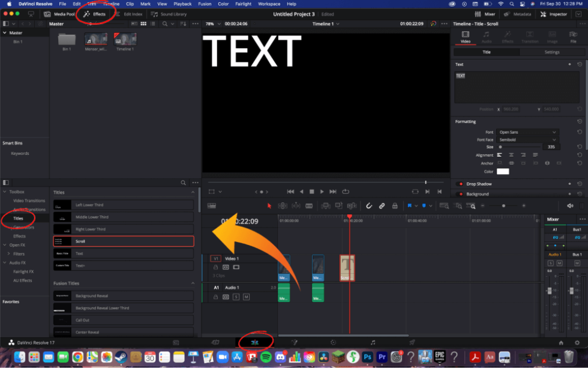
Task: Toggle the snapping magnet icon
Action: coord(369,205)
